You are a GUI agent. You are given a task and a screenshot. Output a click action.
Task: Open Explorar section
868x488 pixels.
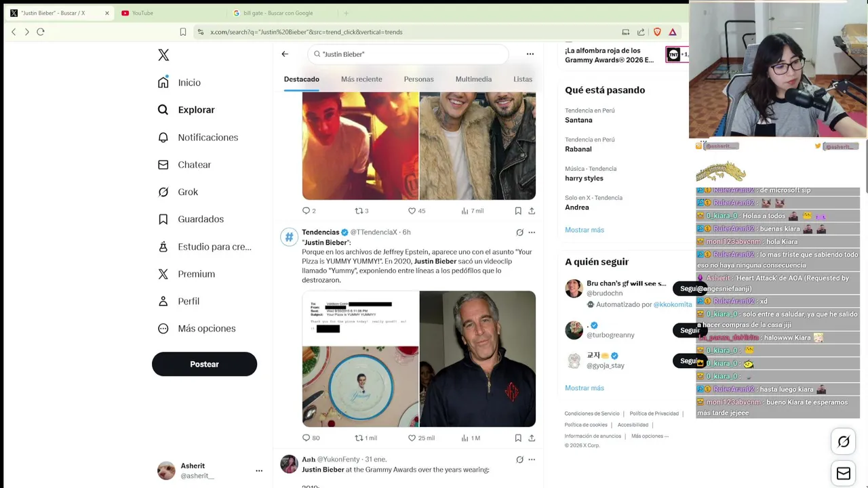coord(186,110)
